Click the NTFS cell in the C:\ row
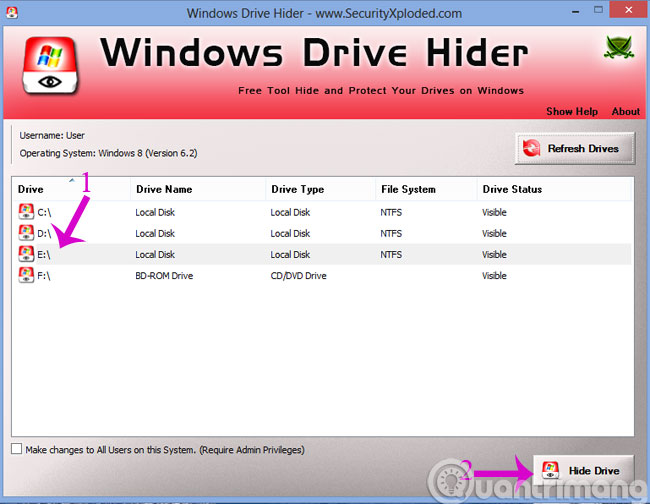This screenshot has height=504, width=650. click(x=391, y=212)
